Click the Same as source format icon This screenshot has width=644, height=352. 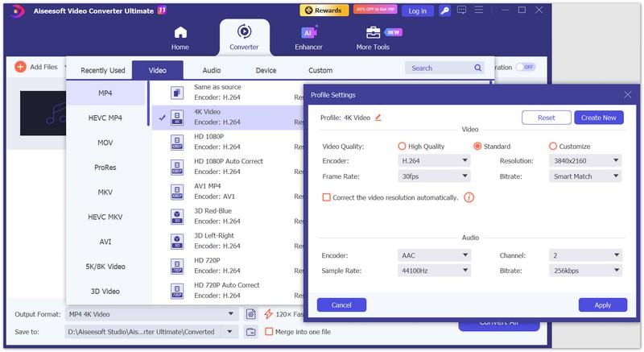coord(177,93)
